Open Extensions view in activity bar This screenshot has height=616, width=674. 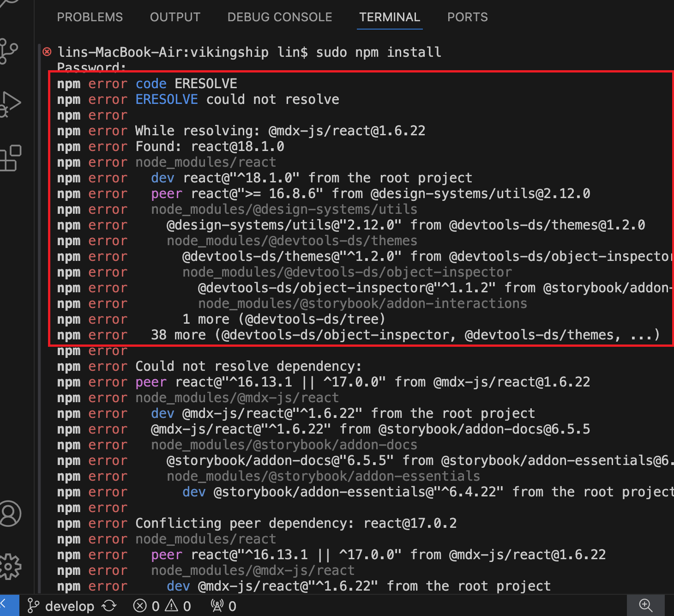11,158
